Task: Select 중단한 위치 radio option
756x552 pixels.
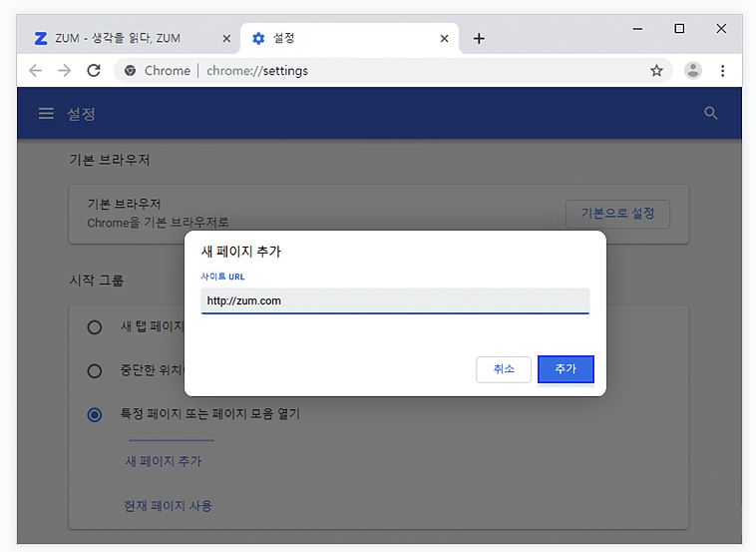Action: pyautogui.click(x=95, y=370)
